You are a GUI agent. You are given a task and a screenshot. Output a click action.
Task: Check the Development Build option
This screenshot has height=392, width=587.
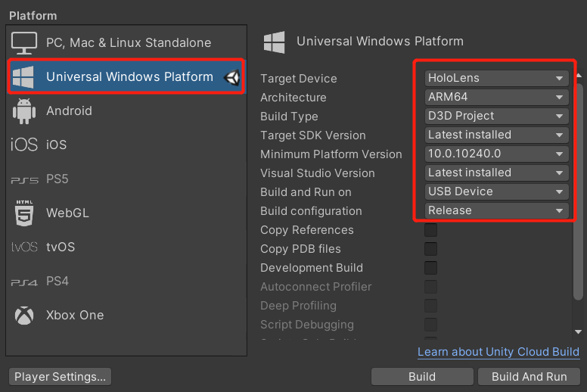430,268
